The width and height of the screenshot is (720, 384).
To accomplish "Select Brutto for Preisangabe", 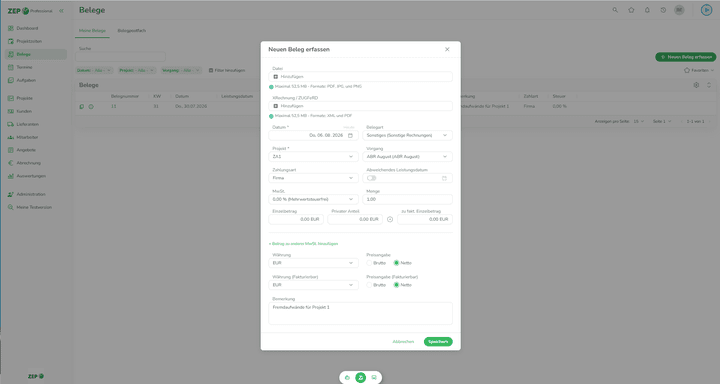I will point(369,263).
